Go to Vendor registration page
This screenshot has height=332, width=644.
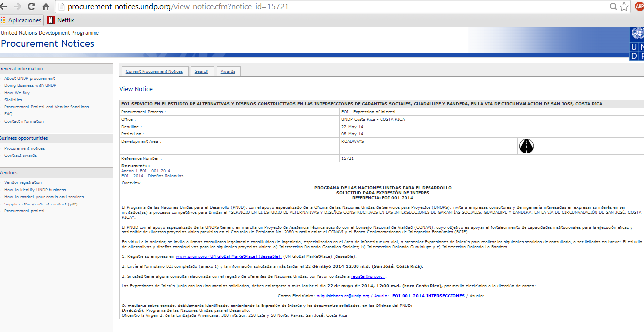(23, 182)
